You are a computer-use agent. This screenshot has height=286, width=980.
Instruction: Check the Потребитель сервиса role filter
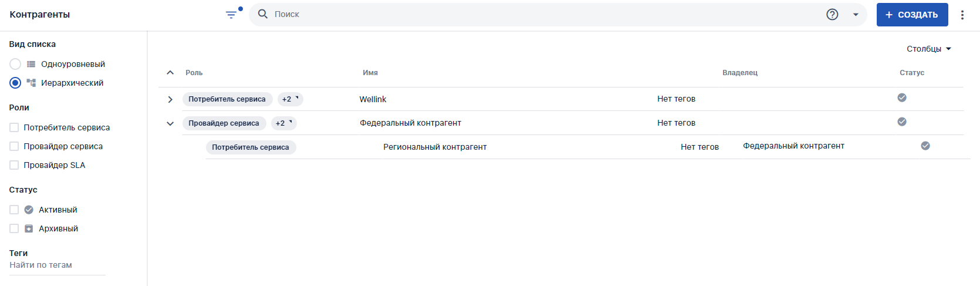tap(14, 127)
